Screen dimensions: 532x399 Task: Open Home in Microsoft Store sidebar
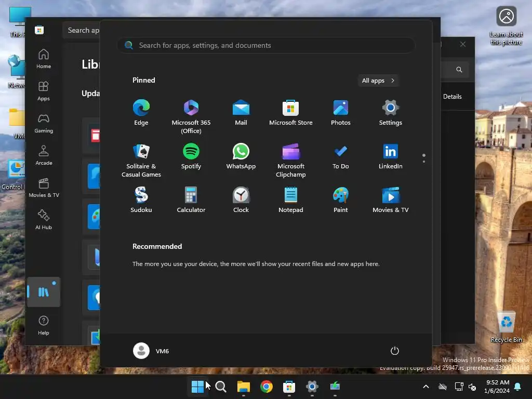click(44, 59)
